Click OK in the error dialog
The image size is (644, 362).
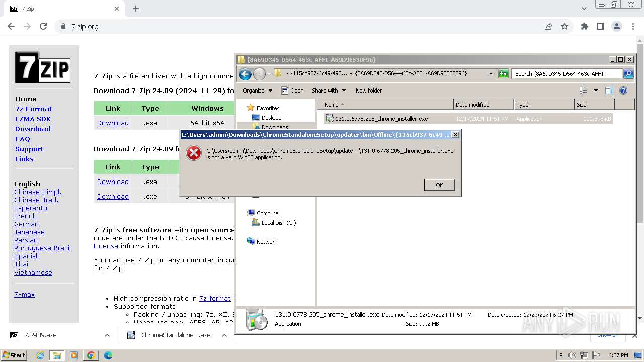[439, 185]
